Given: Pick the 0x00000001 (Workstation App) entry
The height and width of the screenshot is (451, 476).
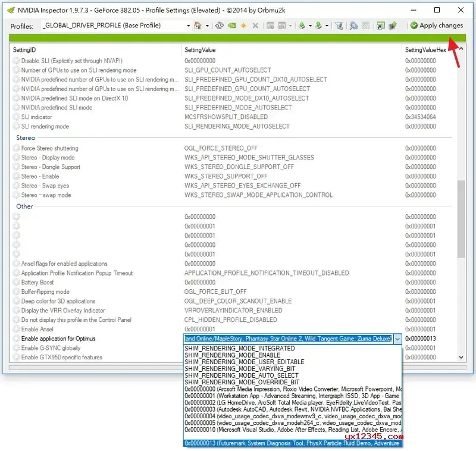Looking at the screenshot, I should click(x=293, y=396).
